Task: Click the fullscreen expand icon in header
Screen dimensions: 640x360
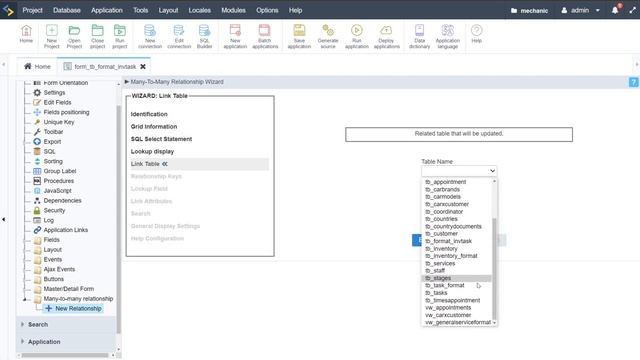Action: tap(632, 10)
